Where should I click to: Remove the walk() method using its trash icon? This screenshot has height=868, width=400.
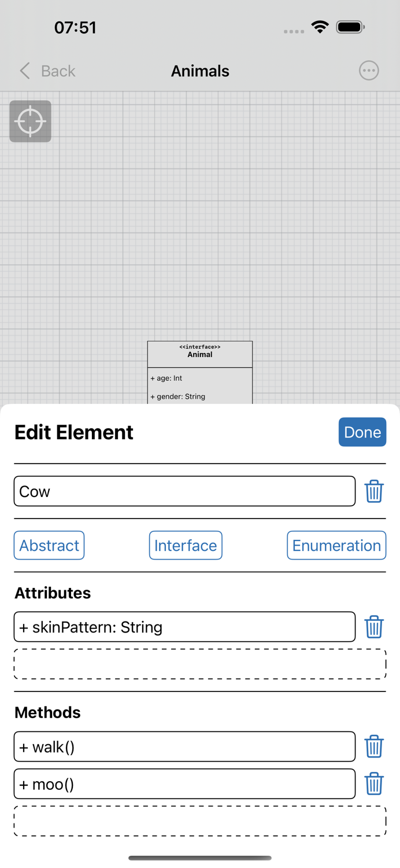pos(374,746)
